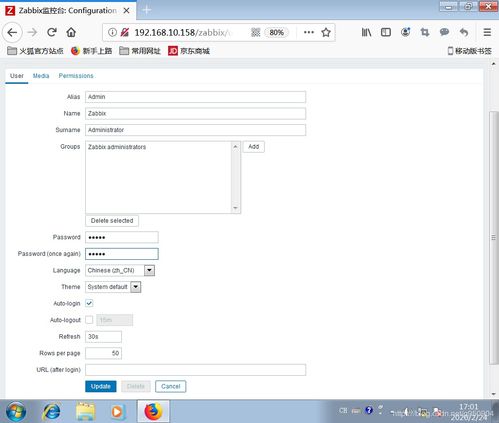
Task: Open the QR code icon in address bar
Action: pos(255,32)
